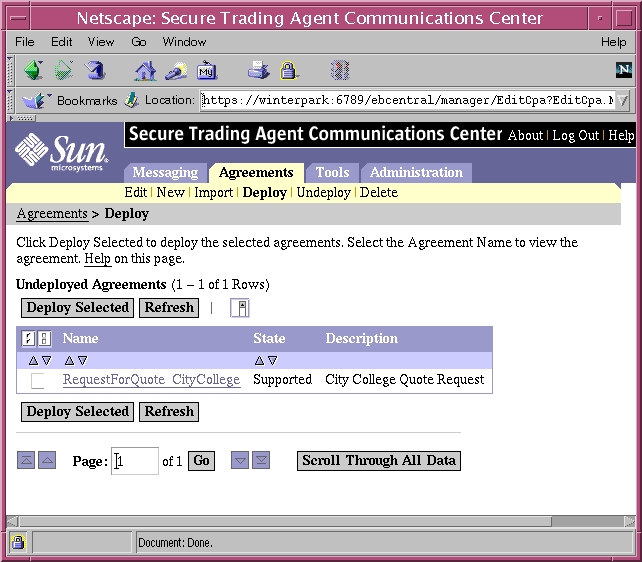Viewport: 642px width, 562px height.
Task: Click the Netscape Back arrow icon
Action: tap(34, 70)
